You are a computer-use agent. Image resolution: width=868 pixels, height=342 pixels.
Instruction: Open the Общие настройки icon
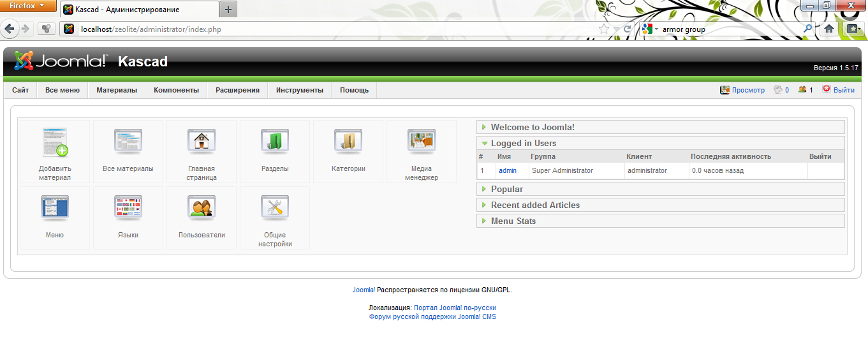pos(275,218)
